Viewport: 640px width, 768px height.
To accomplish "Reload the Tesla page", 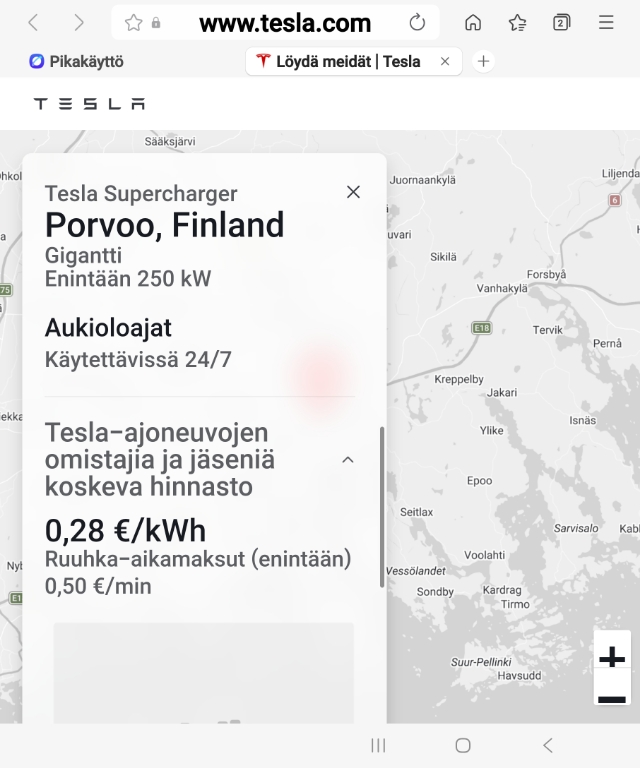I will [x=417, y=23].
